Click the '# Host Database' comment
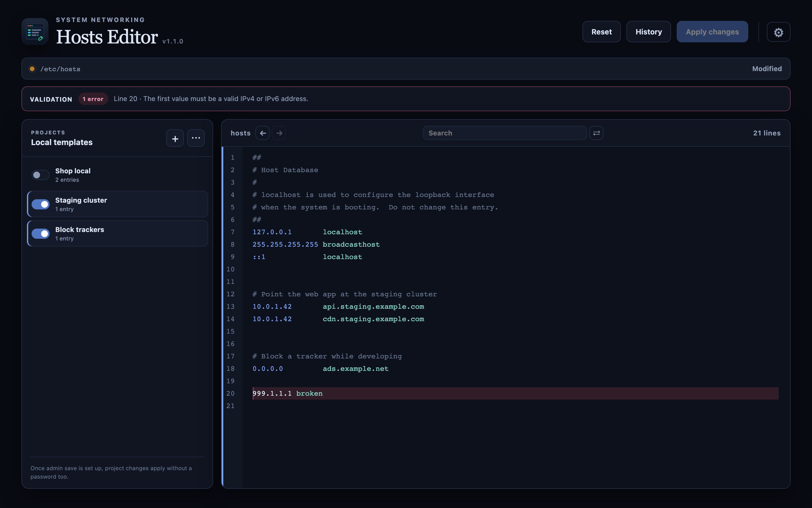This screenshot has height=508, width=812. [x=285, y=170]
